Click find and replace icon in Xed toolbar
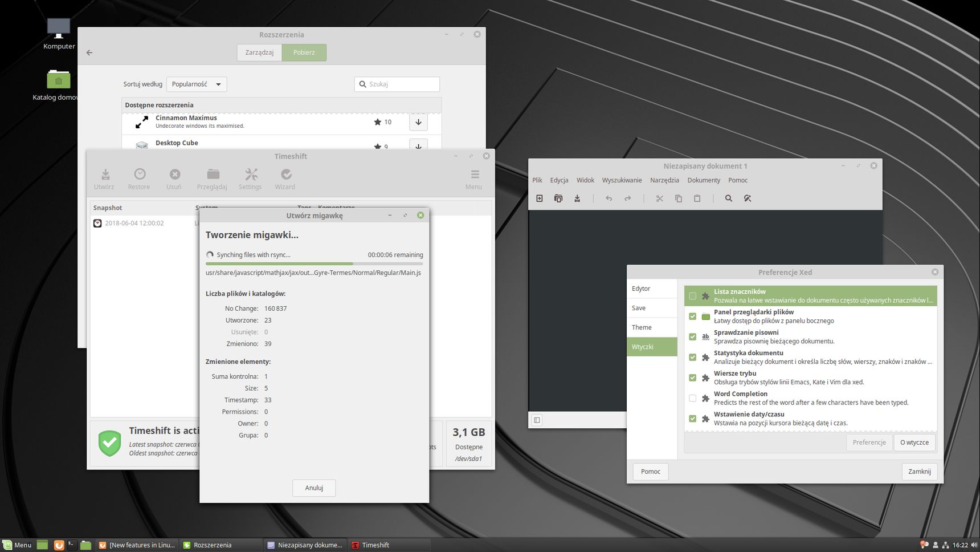Image resolution: width=980 pixels, height=552 pixels. click(748, 198)
